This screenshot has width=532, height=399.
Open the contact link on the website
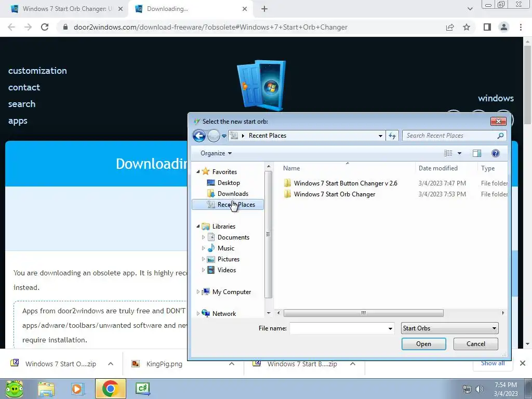[x=24, y=87]
